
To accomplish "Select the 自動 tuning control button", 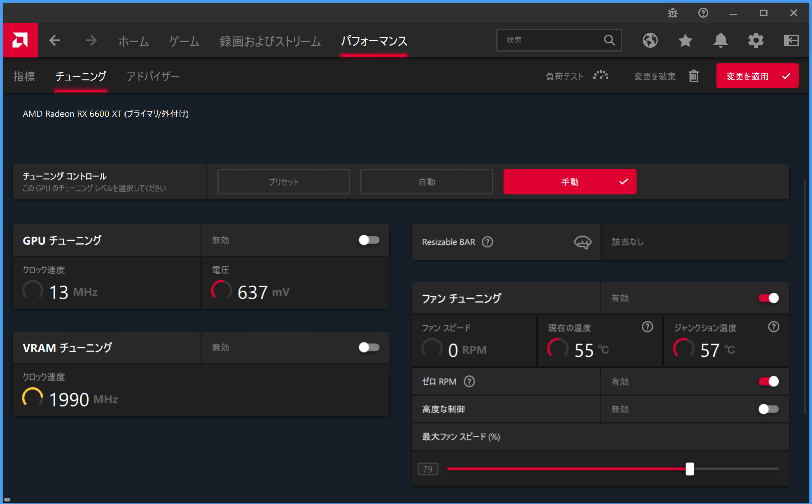I will 427,181.
